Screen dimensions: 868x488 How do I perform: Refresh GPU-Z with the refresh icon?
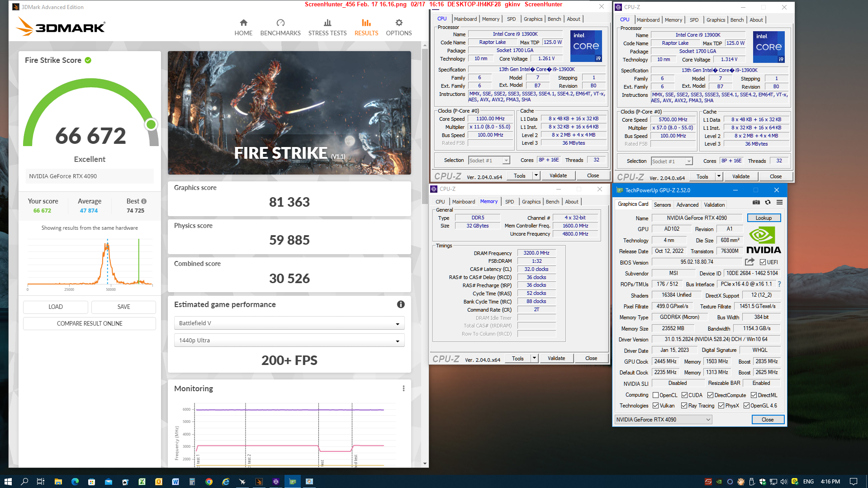click(768, 202)
